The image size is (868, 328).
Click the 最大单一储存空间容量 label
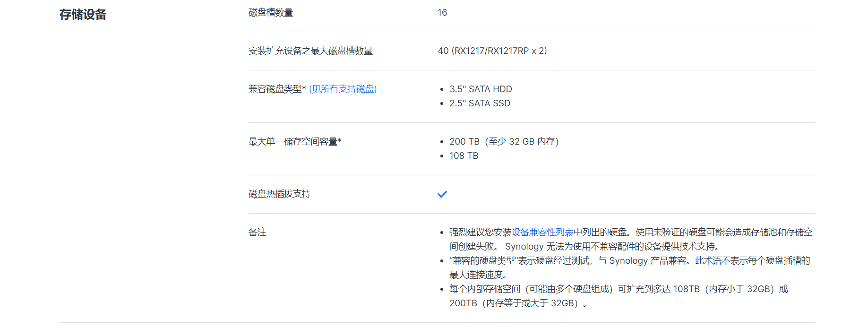click(x=295, y=142)
